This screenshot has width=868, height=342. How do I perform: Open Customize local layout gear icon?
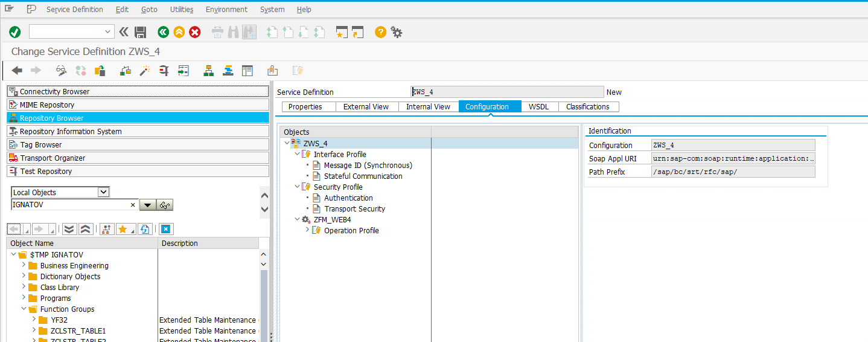coord(397,32)
